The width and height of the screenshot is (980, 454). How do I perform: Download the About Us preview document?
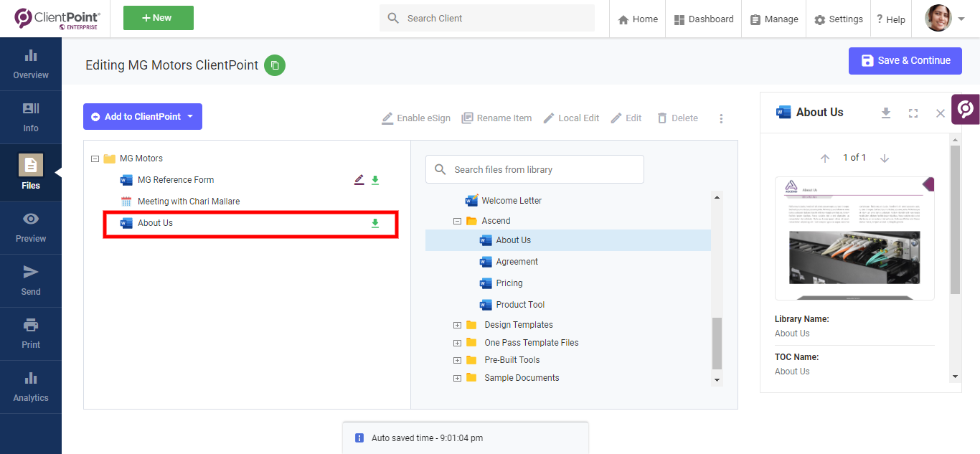point(886,113)
